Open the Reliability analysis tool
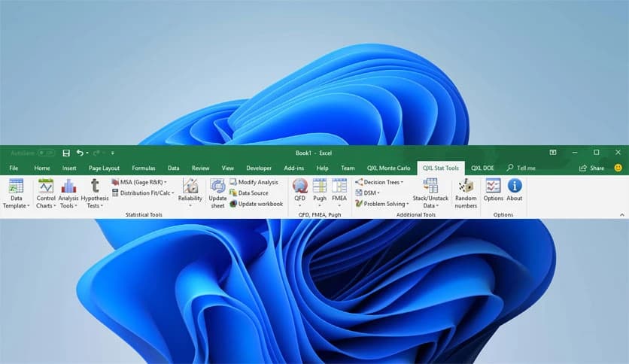The height and width of the screenshot is (364, 629). pyautogui.click(x=190, y=193)
